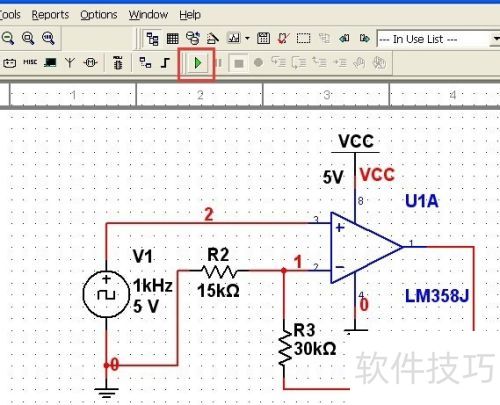The height and width of the screenshot is (405, 500).
Task: Click the grey circle icon after Stop
Action: pos(258,62)
